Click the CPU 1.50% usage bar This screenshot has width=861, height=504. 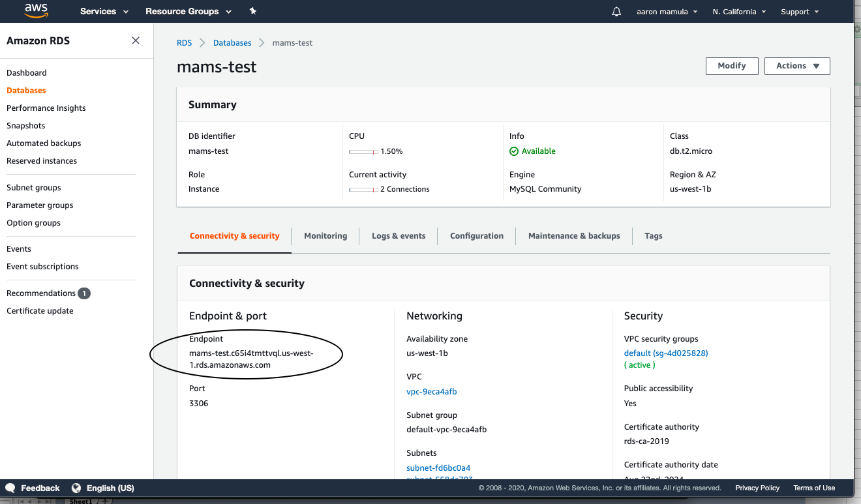[x=363, y=151]
